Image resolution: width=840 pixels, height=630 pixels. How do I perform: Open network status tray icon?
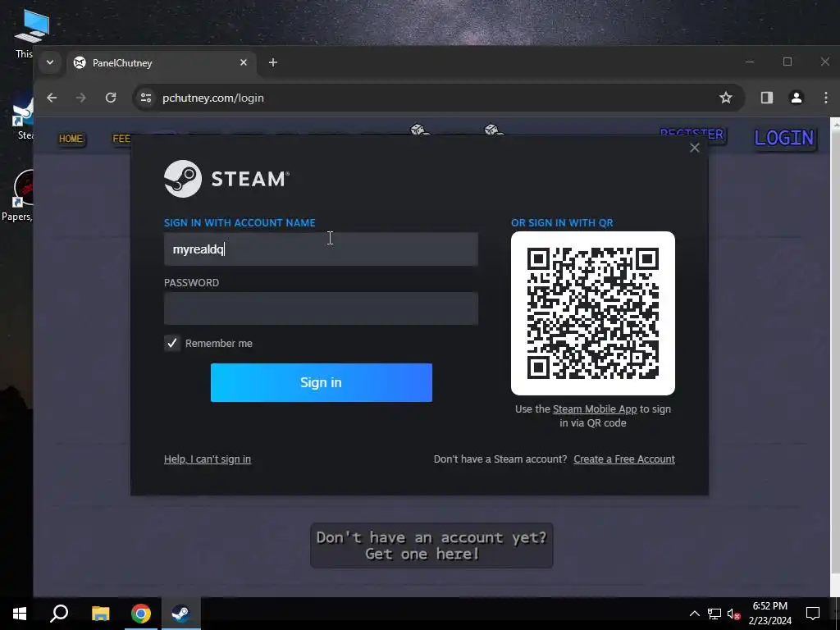click(714, 614)
